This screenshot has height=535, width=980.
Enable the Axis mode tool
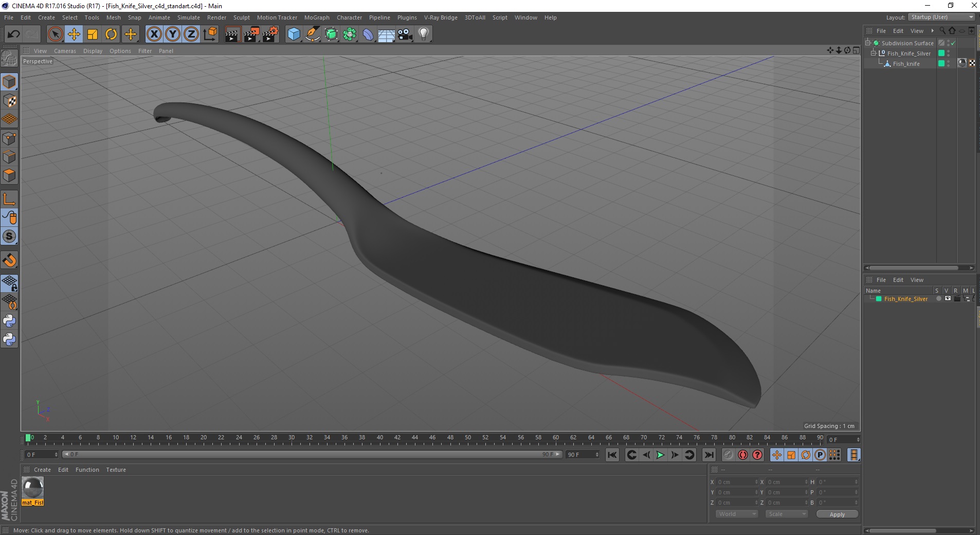(x=9, y=199)
